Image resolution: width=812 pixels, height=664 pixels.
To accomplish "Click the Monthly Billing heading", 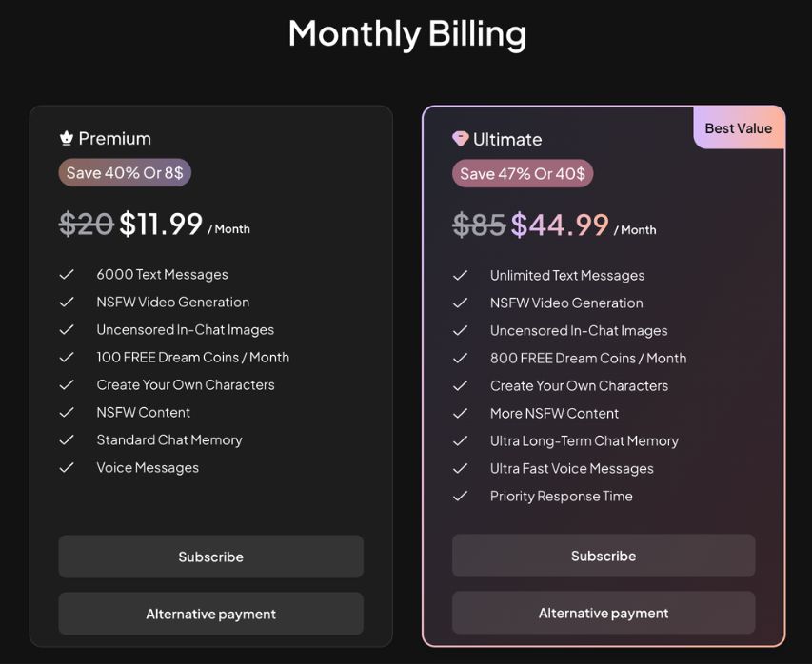I will pyautogui.click(x=406, y=33).
